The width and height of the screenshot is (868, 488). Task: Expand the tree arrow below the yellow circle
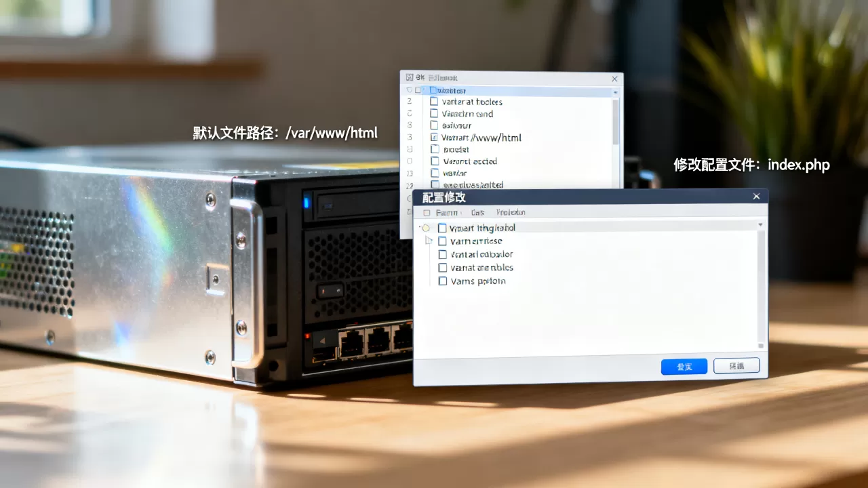(x=428, y=241)
